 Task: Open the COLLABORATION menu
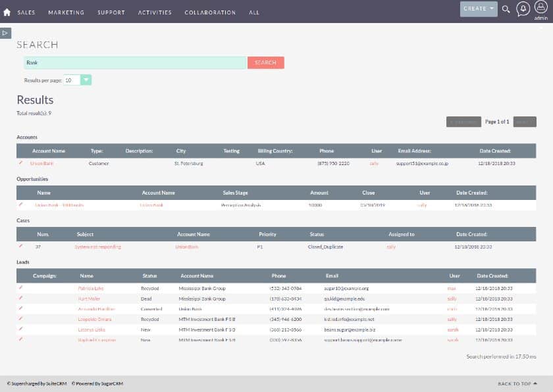(211, 12)
